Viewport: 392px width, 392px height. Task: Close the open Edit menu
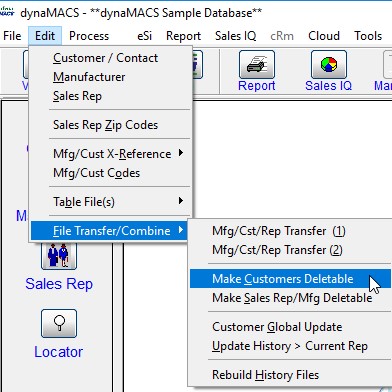coord(45,36)
